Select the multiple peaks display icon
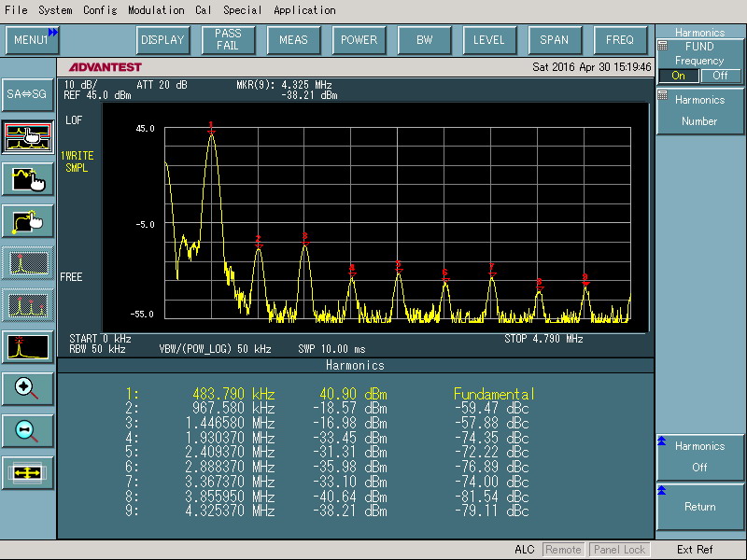 click(x=27, y=305)
